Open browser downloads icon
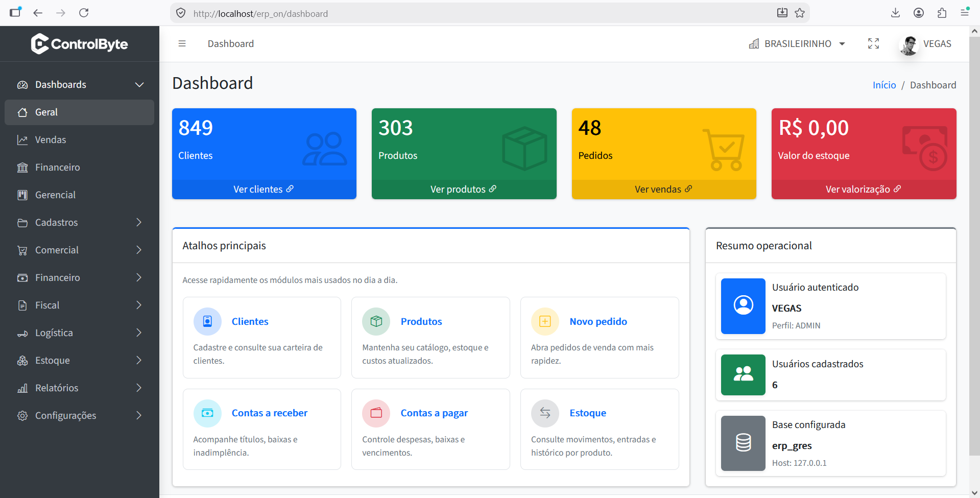 (895, 13)
